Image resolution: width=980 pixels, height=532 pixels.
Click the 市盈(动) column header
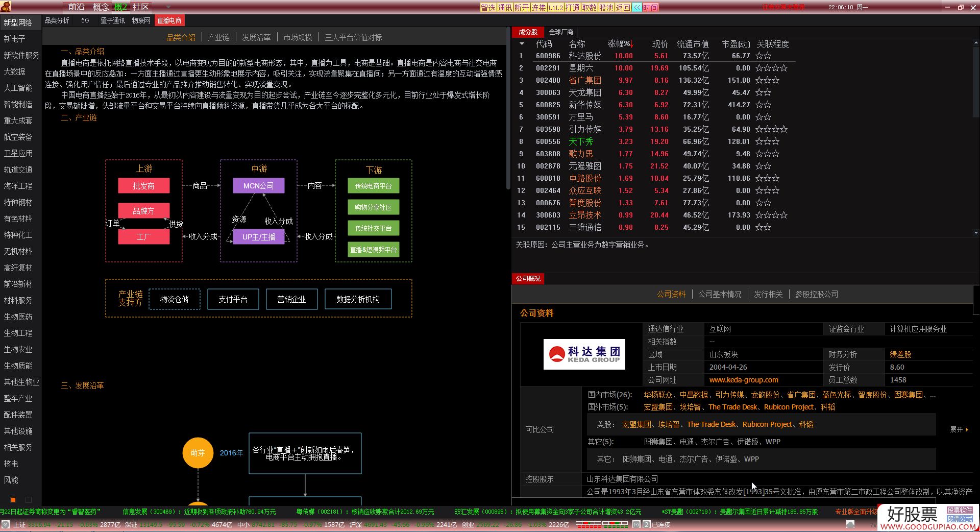coord(736,44)
